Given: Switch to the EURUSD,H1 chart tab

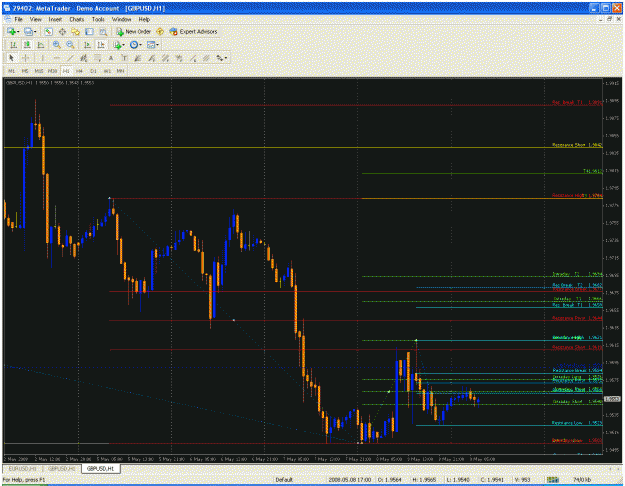Looking at the screenshot, I should [23, 469].
